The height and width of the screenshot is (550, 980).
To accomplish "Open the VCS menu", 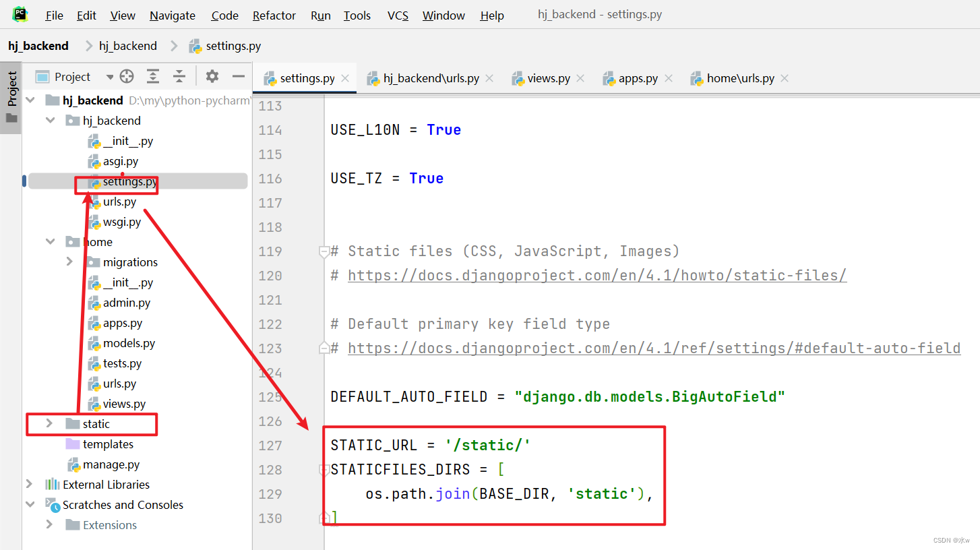I will pyautogui.click(x=398, y=16).
